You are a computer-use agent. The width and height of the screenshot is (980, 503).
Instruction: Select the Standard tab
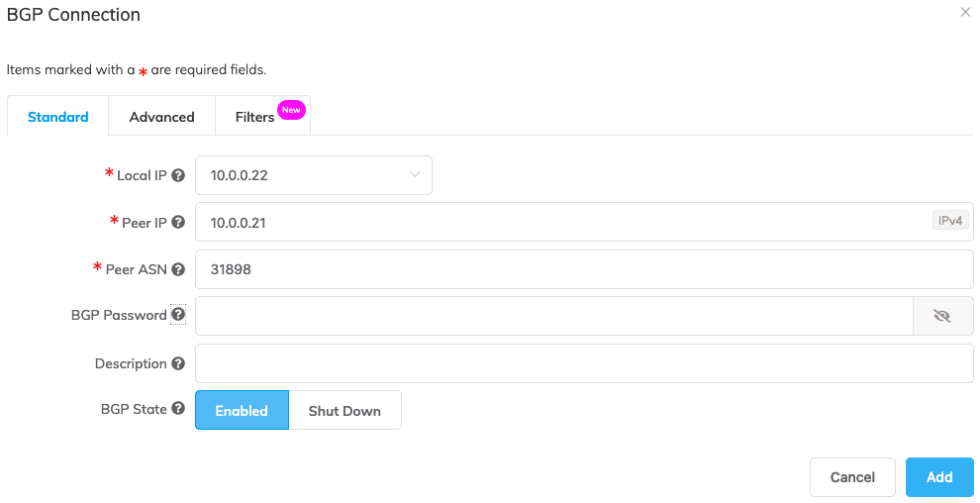coord(58,117)
